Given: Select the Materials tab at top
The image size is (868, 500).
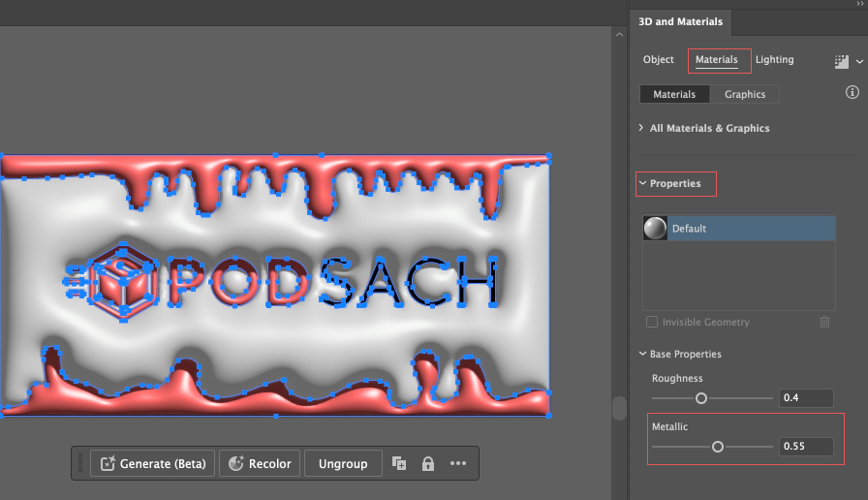Looking at the screenshot, I should (x=716, y=59).
